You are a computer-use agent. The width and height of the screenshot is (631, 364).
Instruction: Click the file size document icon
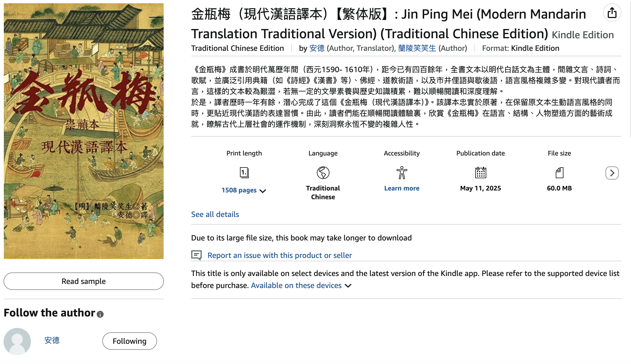point(559,173)
